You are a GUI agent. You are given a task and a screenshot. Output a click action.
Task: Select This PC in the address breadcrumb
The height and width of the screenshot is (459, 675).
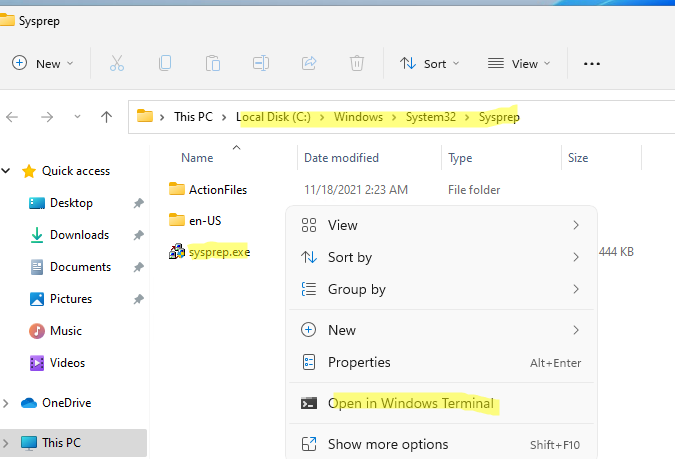click(x=193, y=117)
